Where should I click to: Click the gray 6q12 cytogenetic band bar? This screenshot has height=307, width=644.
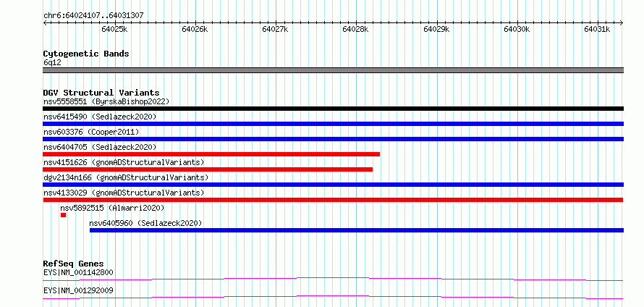tap(333, 70)
